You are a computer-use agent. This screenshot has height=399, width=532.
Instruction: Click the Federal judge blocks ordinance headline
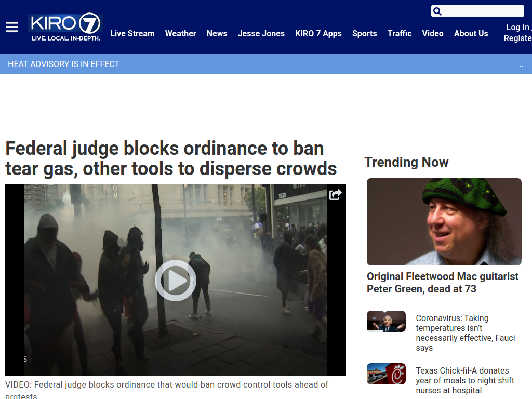pos(171,158)
